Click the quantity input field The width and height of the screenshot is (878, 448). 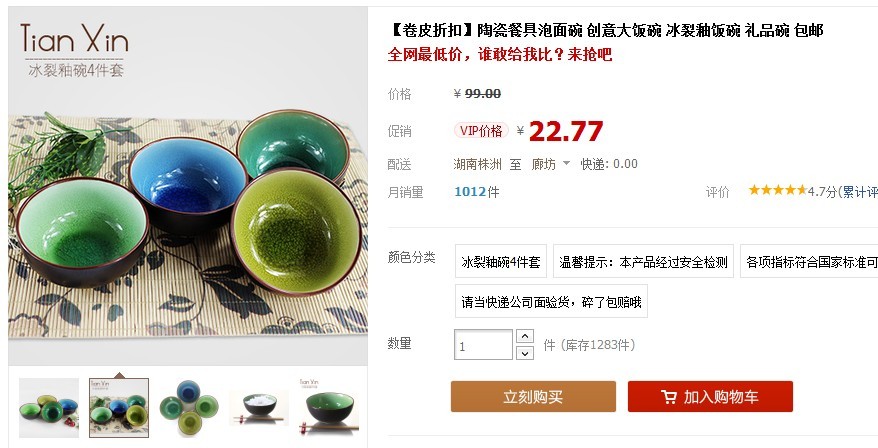click(x=483, y=345)
